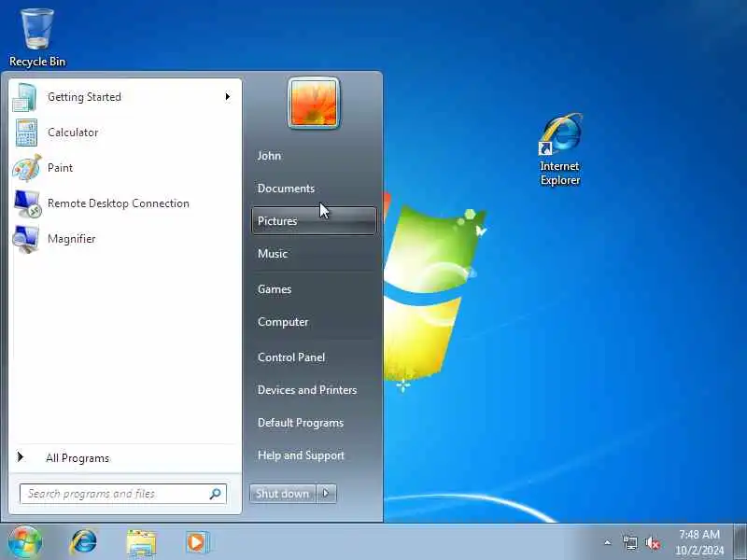Click the Show desktop strip

740,542
